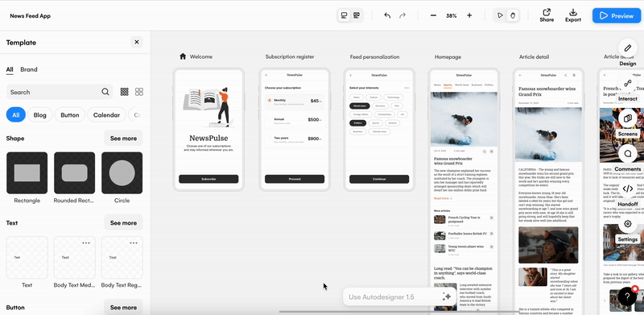The image size is (644, 315).
Task: Zoom out with the minus icon
Action: coord(433,15)
